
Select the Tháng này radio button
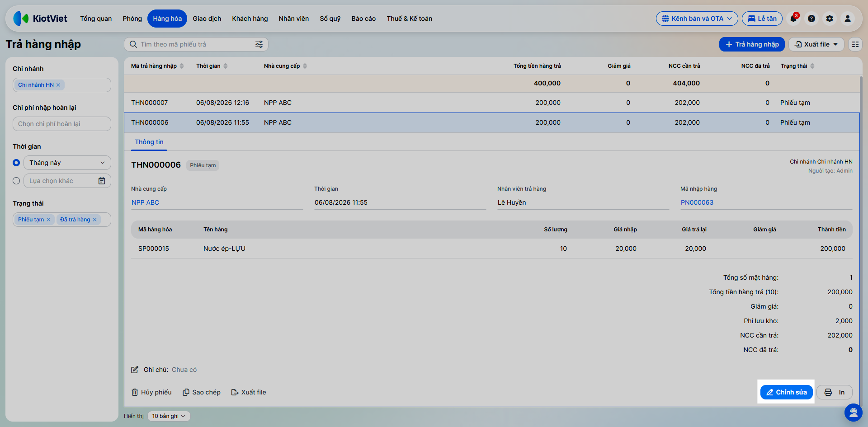coord(16,163)
